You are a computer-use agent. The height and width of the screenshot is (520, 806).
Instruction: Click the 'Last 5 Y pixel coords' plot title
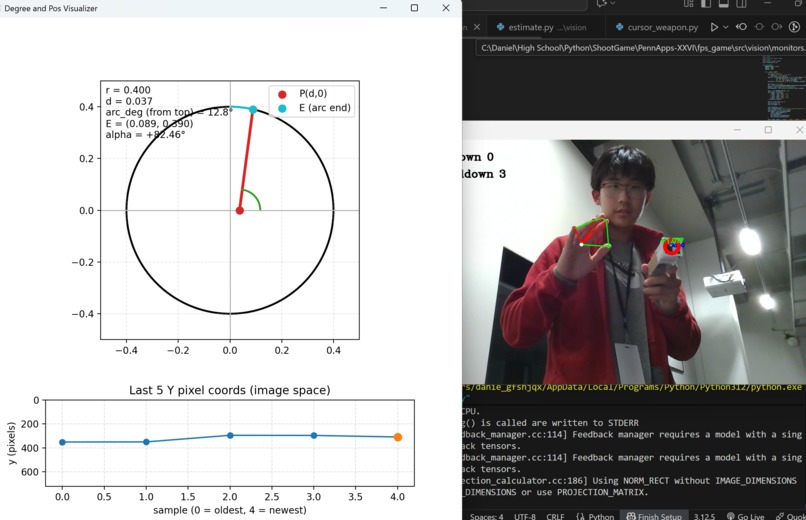click(230, 390)
